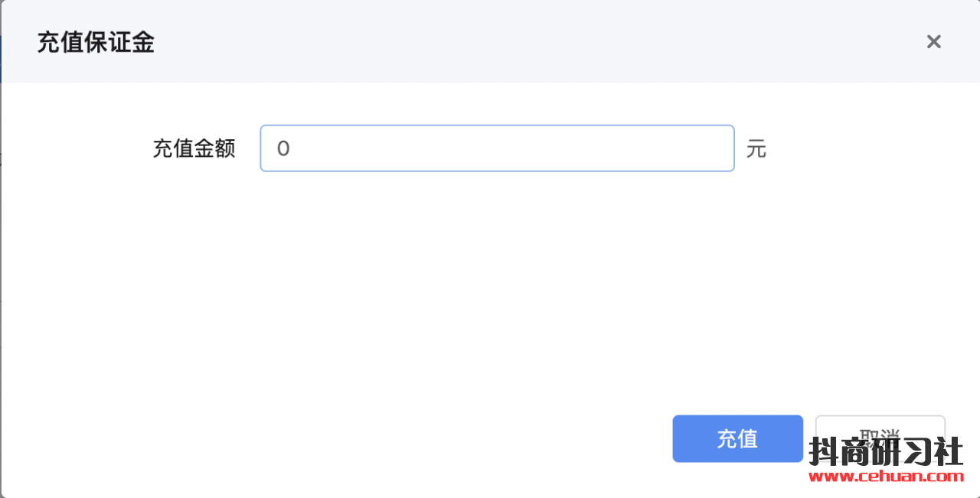Click the white cancel button beside 充值
The image size is (980, 498).
[x=880, y=429]
